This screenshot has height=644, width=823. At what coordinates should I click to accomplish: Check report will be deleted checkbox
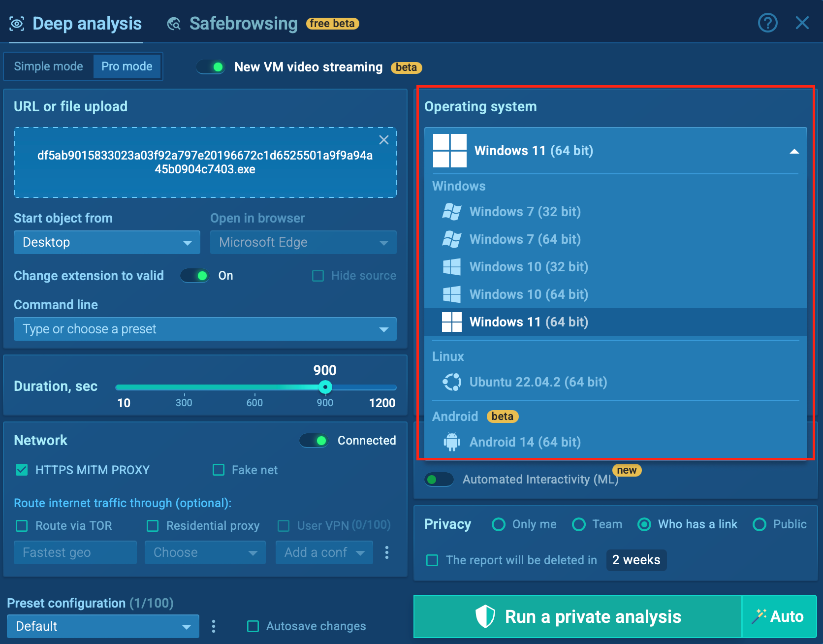pos(432,560)
